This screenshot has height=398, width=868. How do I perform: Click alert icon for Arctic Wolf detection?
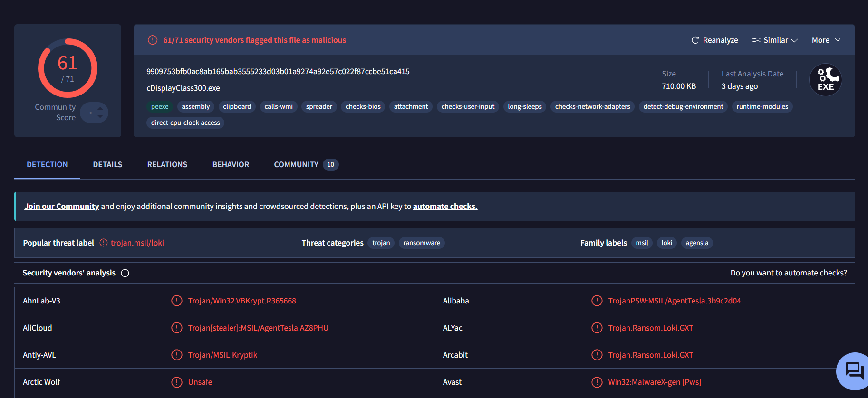click(x=177, y=382)
